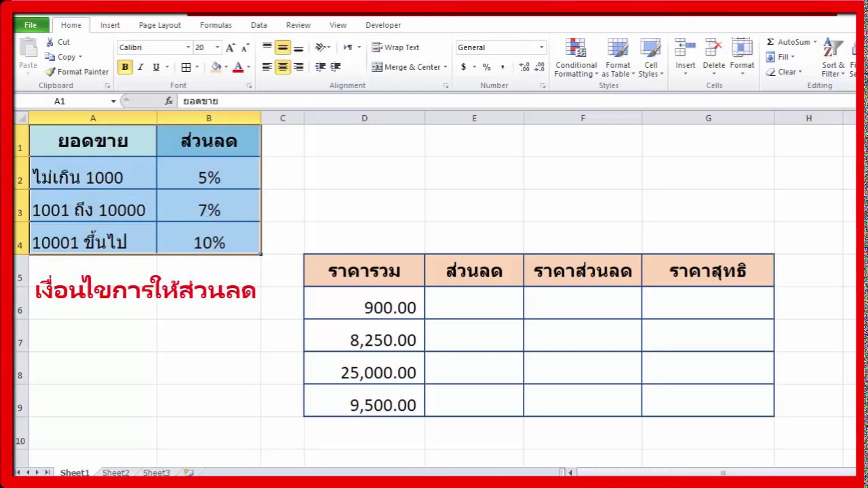Click the red font color A
This screenshot has height=488, width=868.
tap(237, 67)
